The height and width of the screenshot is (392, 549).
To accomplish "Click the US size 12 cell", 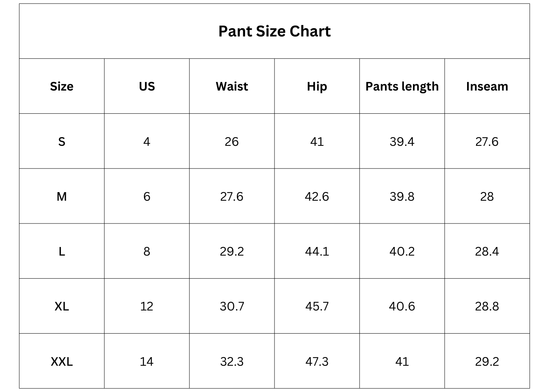I will click(147, 306).
